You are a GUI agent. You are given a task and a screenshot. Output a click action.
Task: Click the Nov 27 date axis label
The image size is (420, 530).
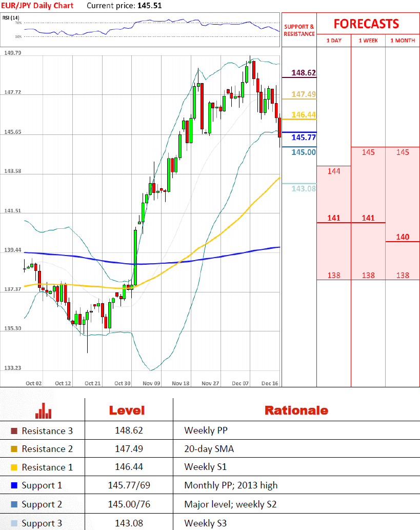pyautogui.click(x=210, y=383)
